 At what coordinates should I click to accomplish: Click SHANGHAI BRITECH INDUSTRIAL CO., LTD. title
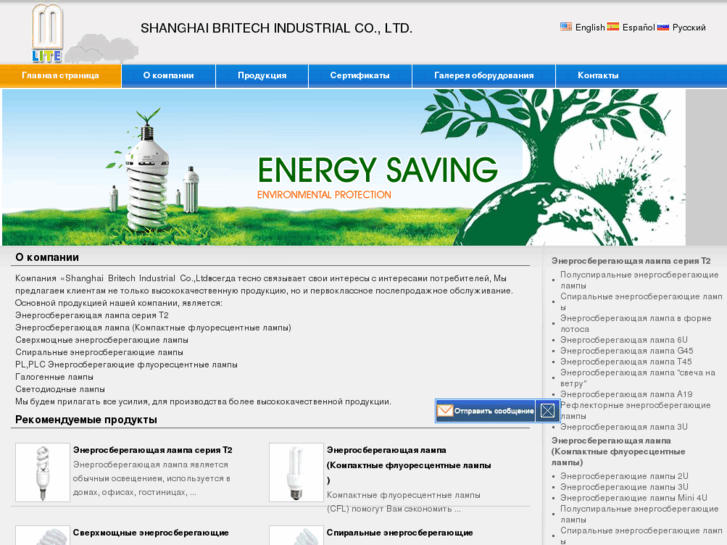[x=276, y=28]
